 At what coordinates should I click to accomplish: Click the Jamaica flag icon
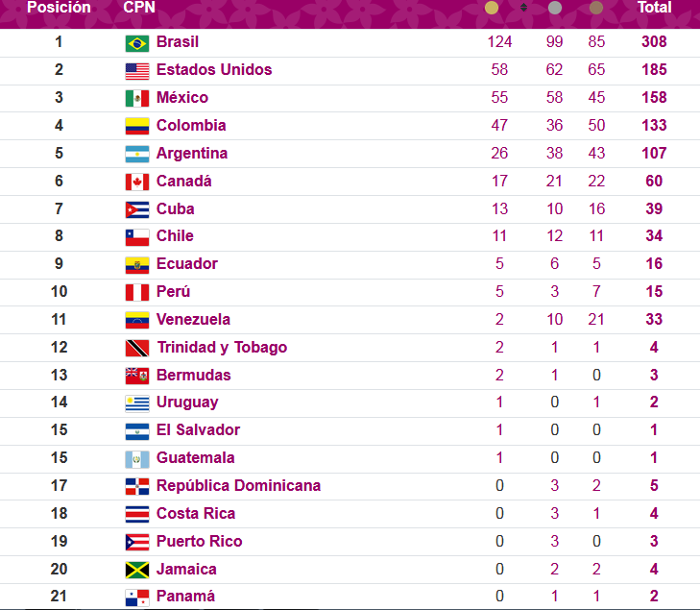tap(137, 570)
